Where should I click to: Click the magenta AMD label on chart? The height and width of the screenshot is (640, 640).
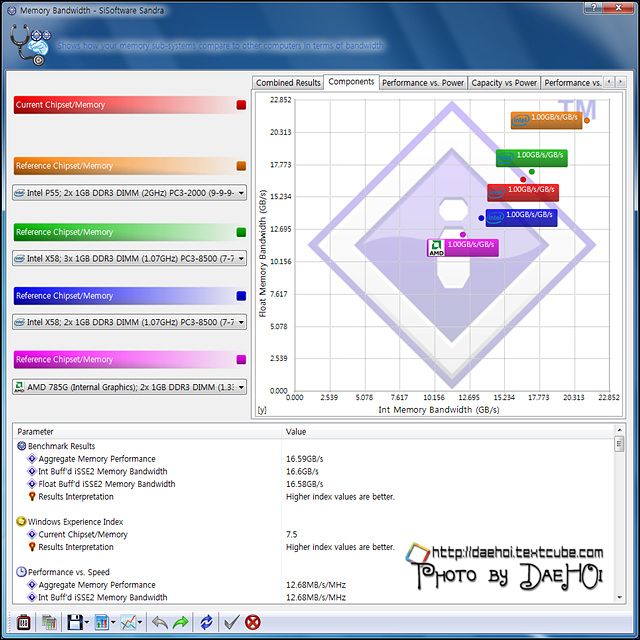462,247
